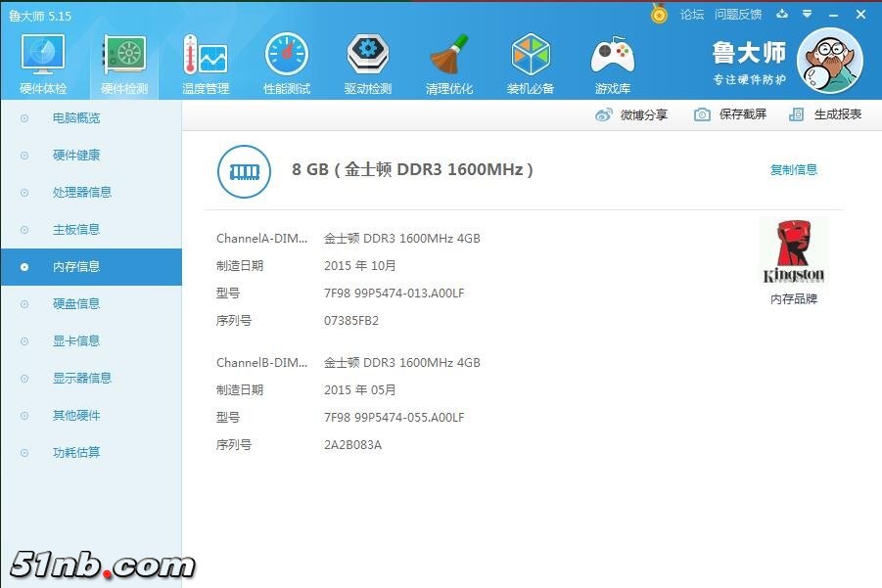This screenshot has height=588, width=882.
Task: Click 生成报表 generate report button
Action: pyautogui.click(x=825, y=114)
